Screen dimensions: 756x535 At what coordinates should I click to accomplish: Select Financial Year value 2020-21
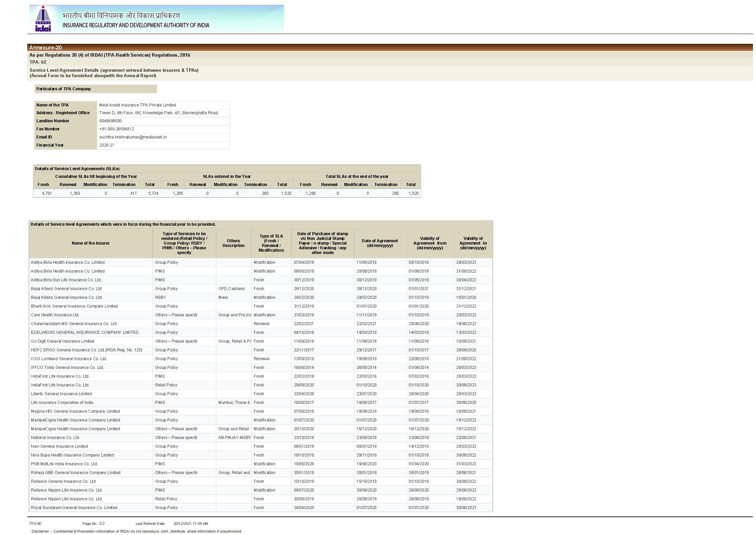click(x=106, y=145)
